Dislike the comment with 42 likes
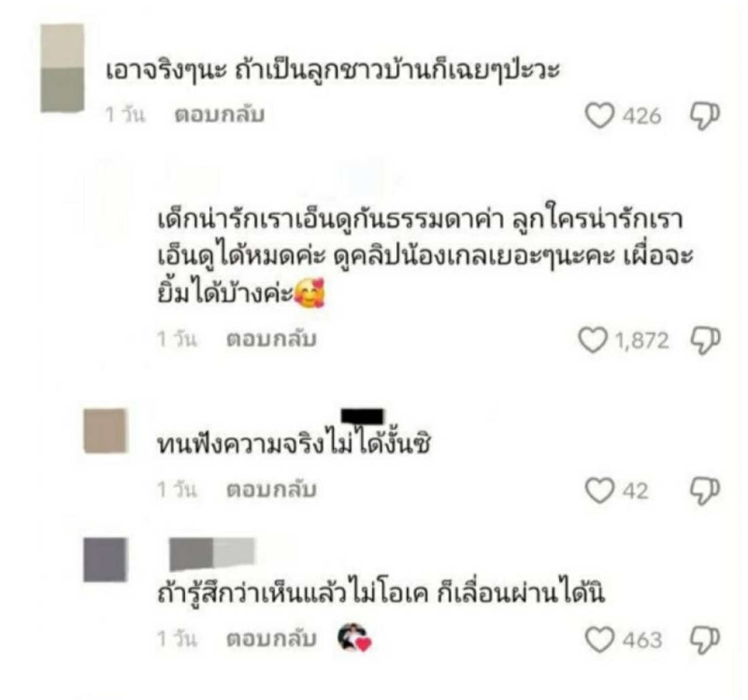The width and height of the screenshot is (748, 700). click(705, 491)
